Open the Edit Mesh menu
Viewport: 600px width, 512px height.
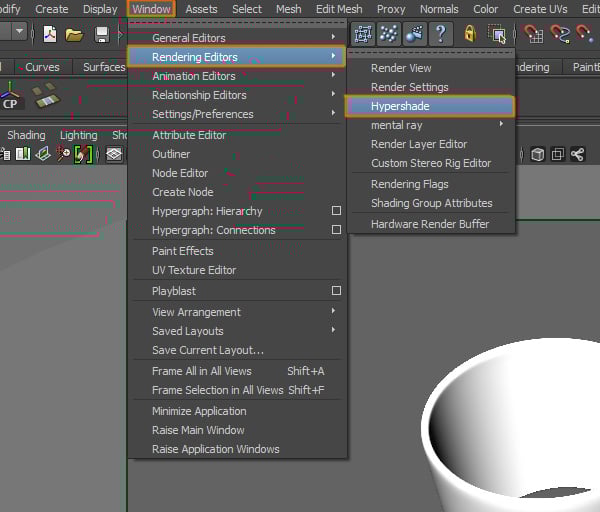pyautogui.click(x=339, y=9)
